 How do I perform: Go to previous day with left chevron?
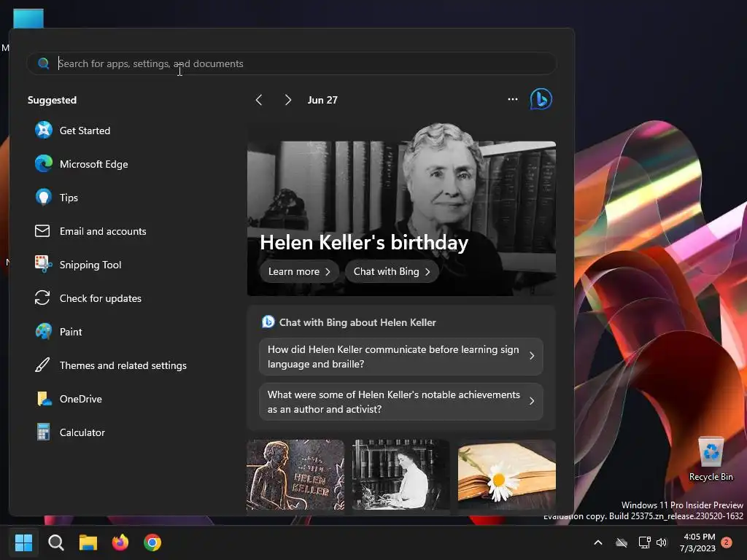(x=259, y=99)
